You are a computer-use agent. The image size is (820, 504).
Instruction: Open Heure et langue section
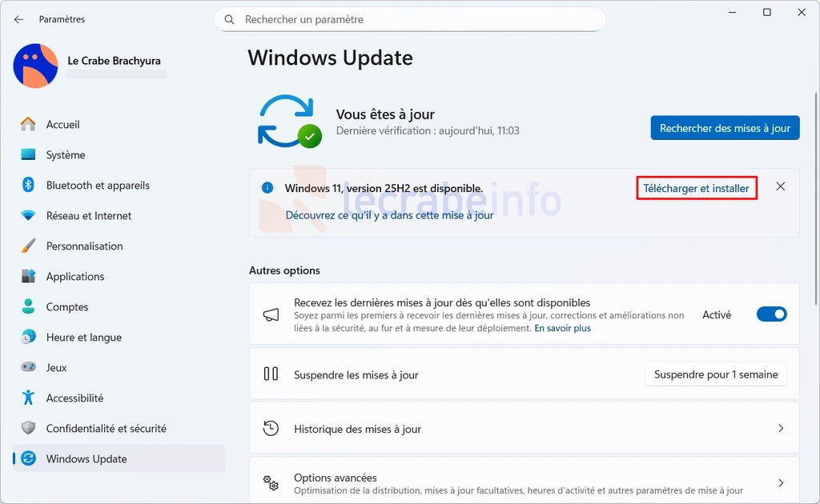click(119, 337)
